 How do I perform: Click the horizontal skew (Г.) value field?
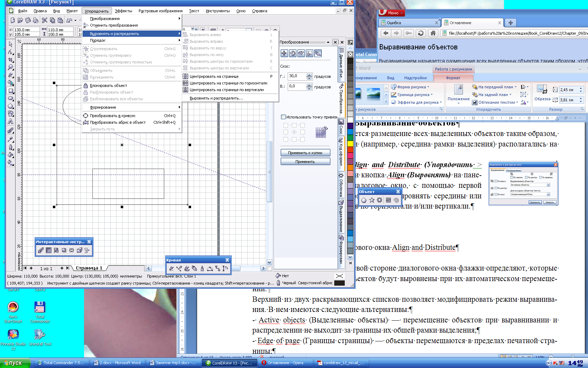tap(297, 76)
